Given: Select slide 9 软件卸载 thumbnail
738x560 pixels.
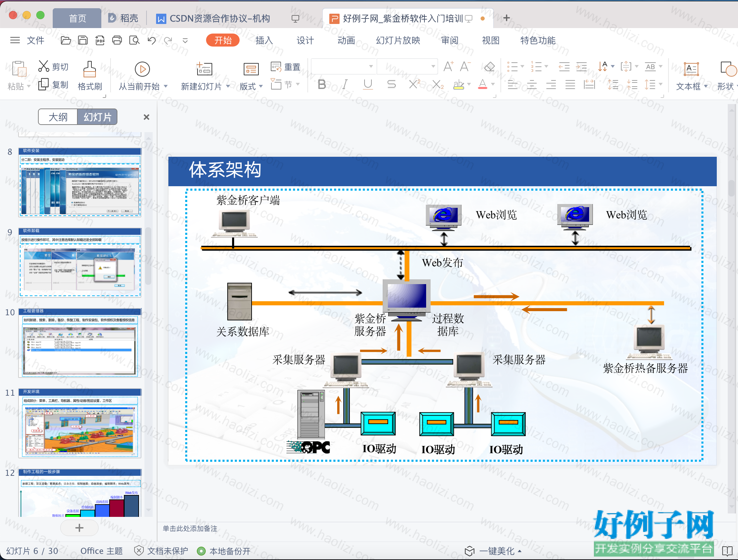Looking at the screenshot, I should 80,262.
